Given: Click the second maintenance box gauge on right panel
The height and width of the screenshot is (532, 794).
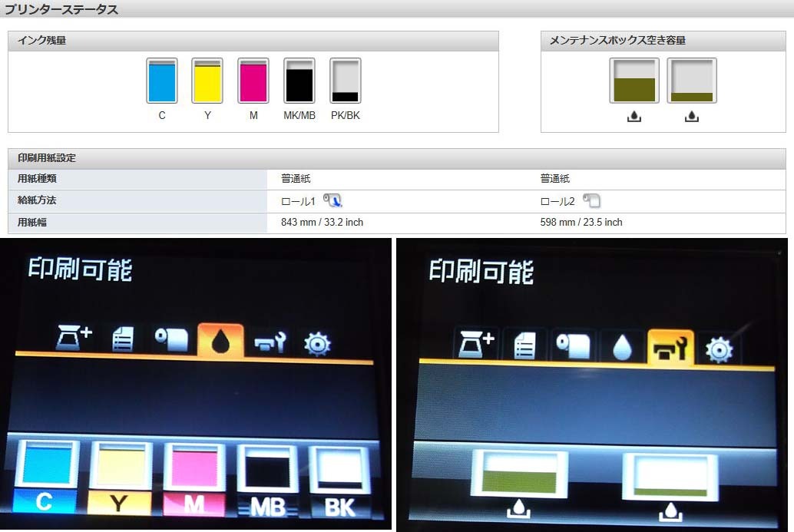Looking at the screenshot, I should pos(670,477).
